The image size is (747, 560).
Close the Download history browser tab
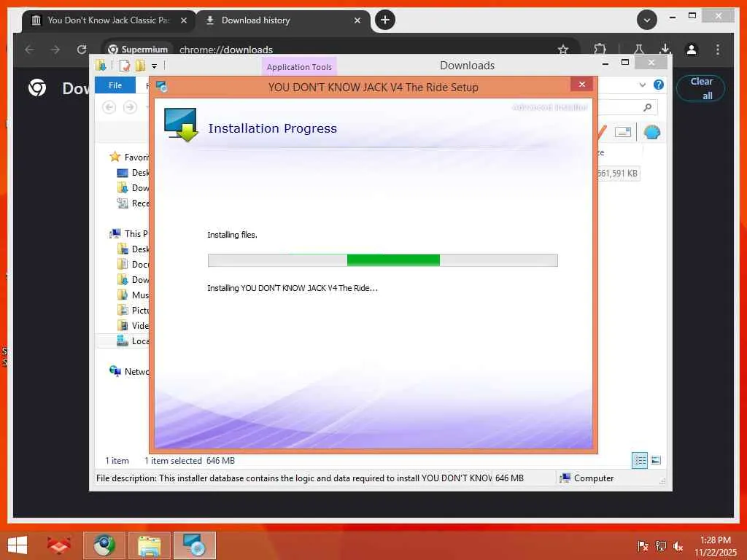point(357,20)
